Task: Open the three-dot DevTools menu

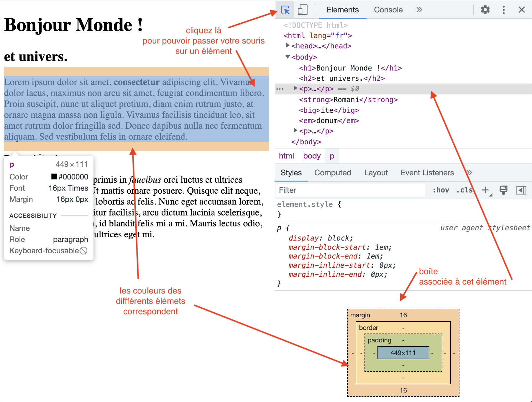Action: (x=503, y=10)
